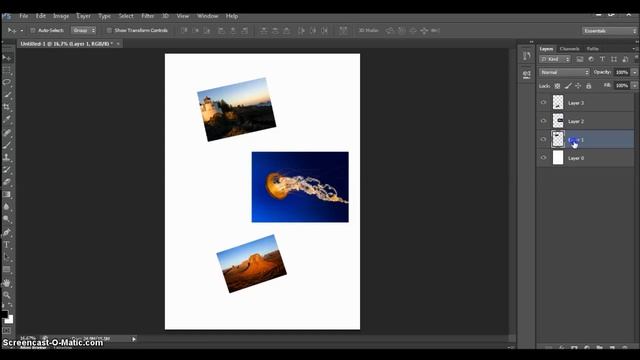640x360 pixels.
Task: Open the Essentials workspace dropdown
Action: tap(610, 31)
